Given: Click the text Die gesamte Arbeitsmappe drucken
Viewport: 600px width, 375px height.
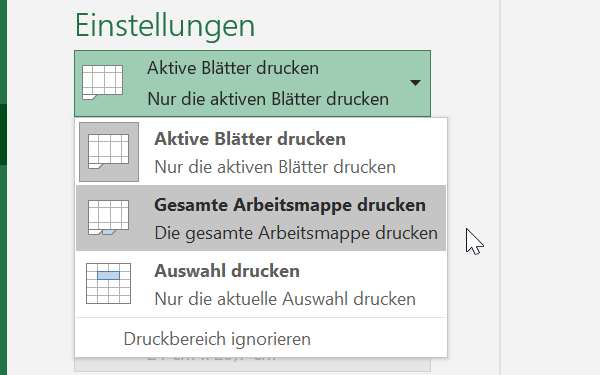Looking at the screenshot, I should point(296,233).
